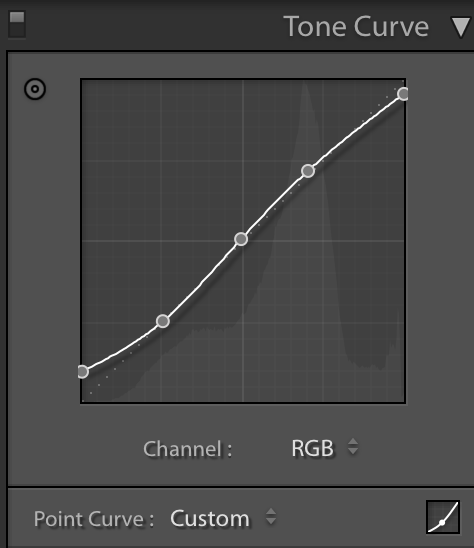The height and width of the screenshot is (548, 474).
Task: Click the point curve edit mode icon
Action: pos(443,517)
